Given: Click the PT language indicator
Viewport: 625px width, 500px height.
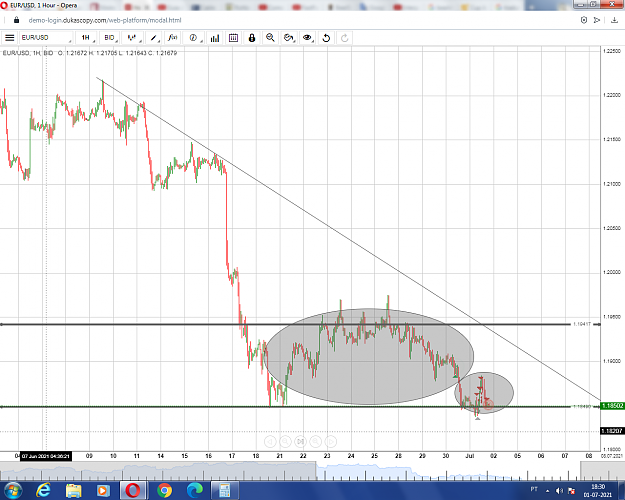Looking at the screenshot, I should [534, 489].
